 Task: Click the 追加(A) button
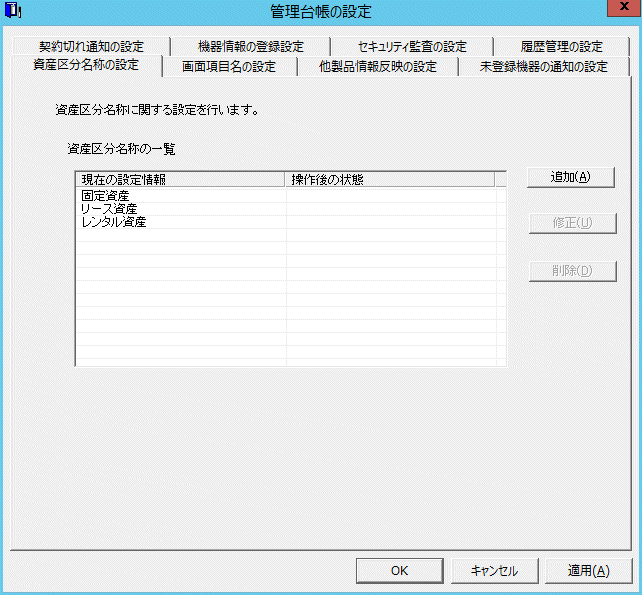pyautogui.click(x=571, y=177)
